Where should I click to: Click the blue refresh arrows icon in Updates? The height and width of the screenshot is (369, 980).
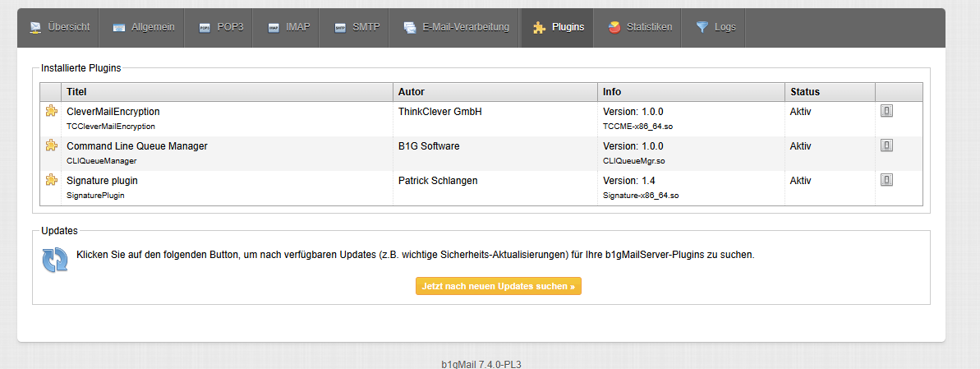point(55,260)
